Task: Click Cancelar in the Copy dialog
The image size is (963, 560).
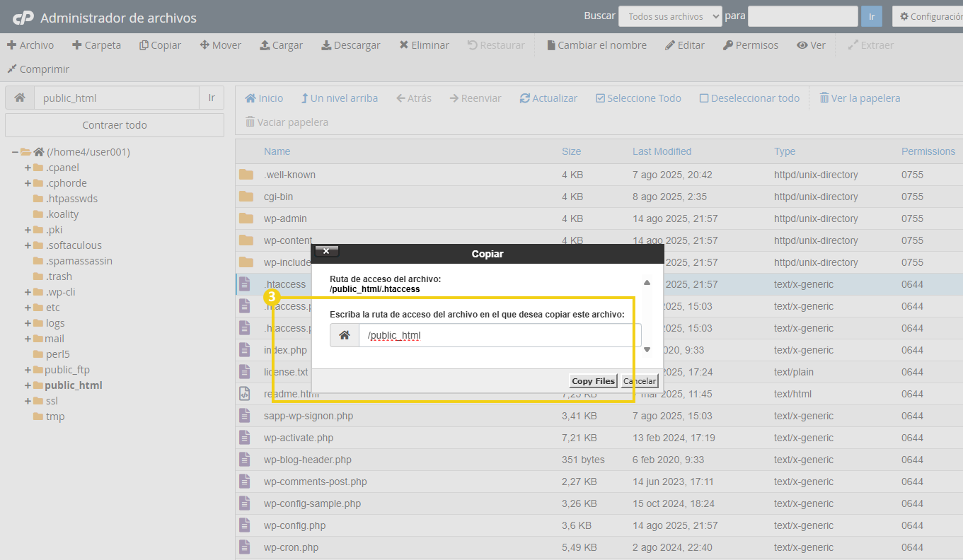Action: (638, 380)
